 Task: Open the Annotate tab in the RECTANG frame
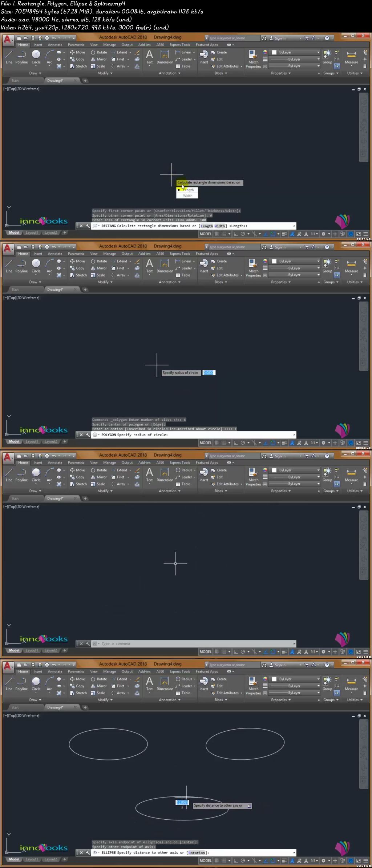[55, 45]
